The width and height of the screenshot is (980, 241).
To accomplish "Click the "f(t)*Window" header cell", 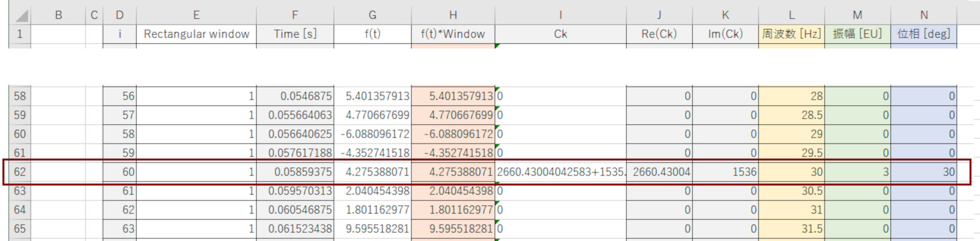I will pos(453,34).
